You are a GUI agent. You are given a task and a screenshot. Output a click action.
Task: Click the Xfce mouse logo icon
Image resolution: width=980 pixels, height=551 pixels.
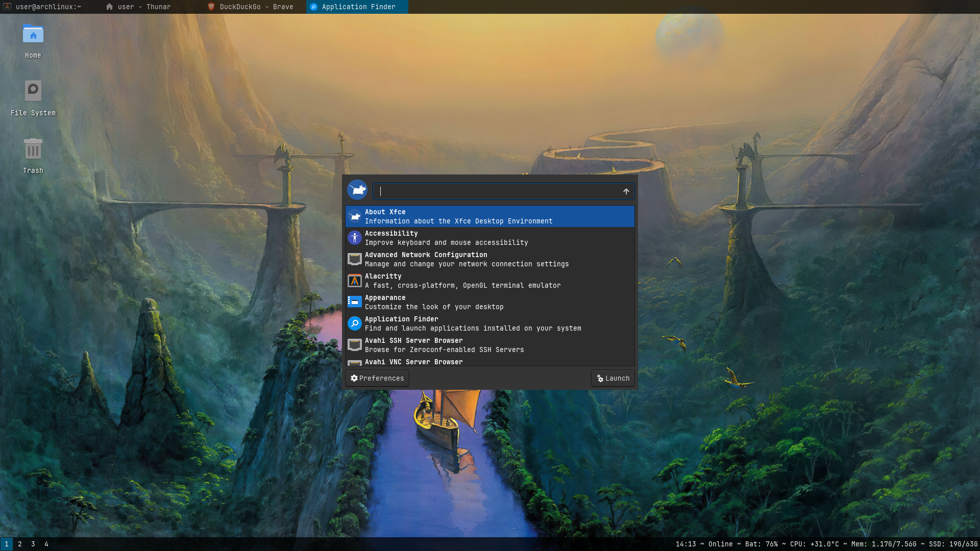(x=357, y=190)
